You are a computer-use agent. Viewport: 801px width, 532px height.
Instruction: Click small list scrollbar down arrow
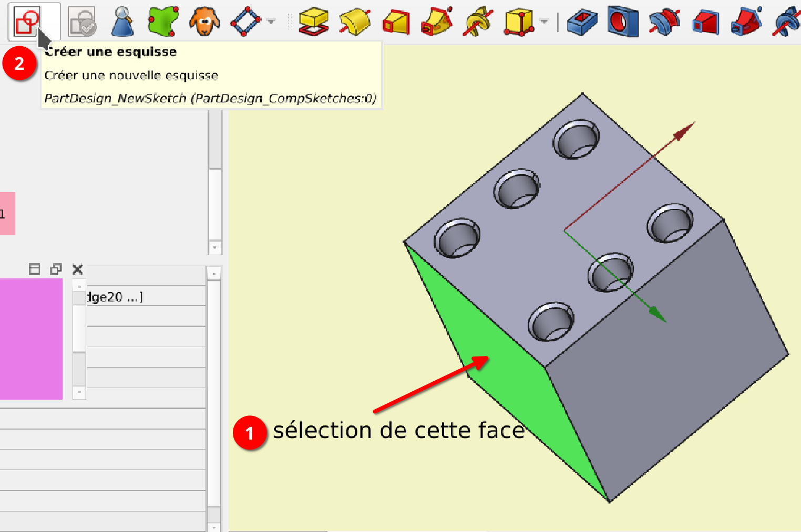tap(79, 392)
